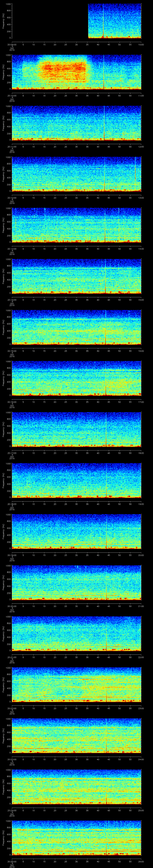
Task: Select the '20:20:00' time label
Action: (x=12, y=606)
